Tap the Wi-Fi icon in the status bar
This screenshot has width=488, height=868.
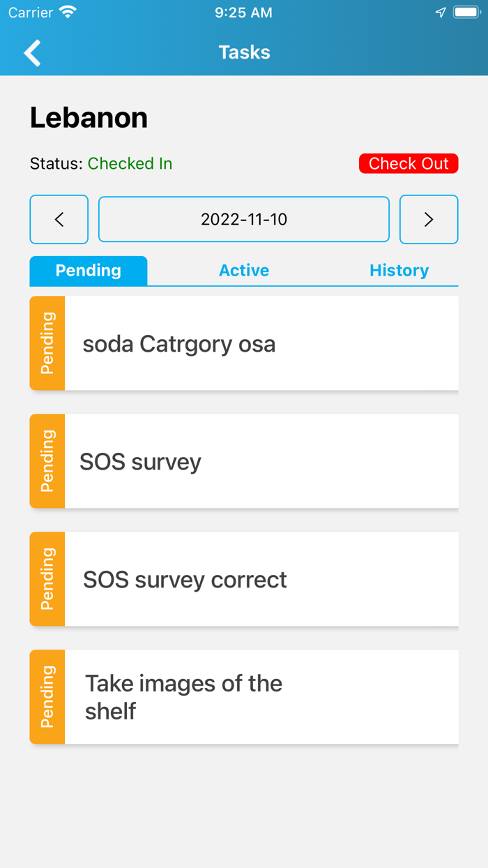tap(66, 11)
